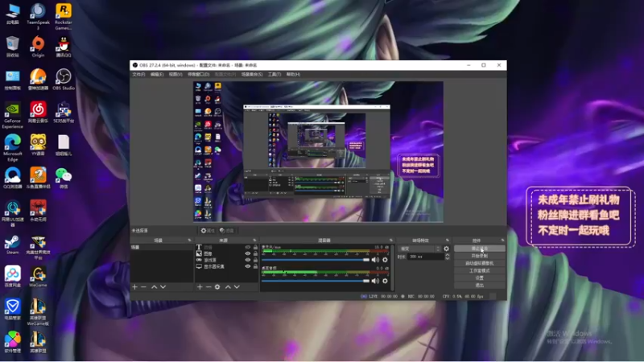Adjust the 时长 duration stepper arrows
Screen dimensions: 644x362
pyautogui.click(x=448, y=257)
